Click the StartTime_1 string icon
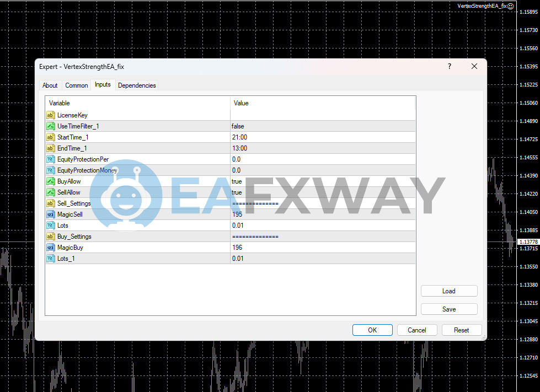The height and width of the screenshot is (392, 540). (x=51, y=137)
